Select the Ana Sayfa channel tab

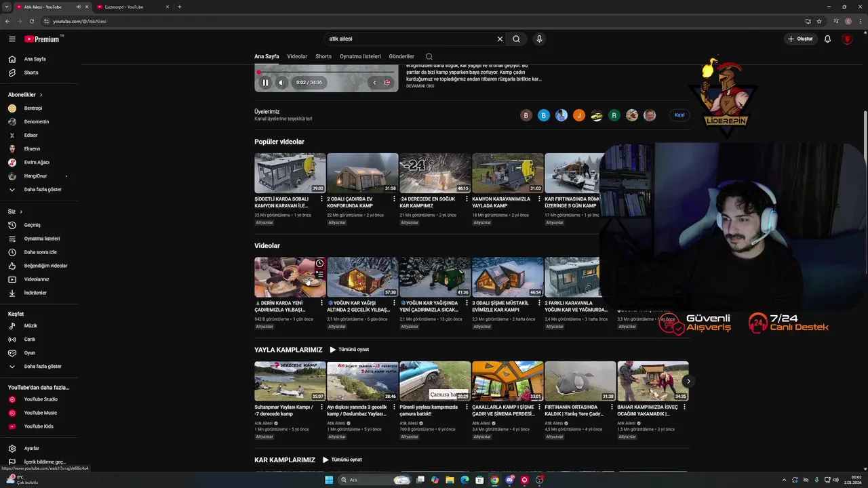(x=267, y=57)
